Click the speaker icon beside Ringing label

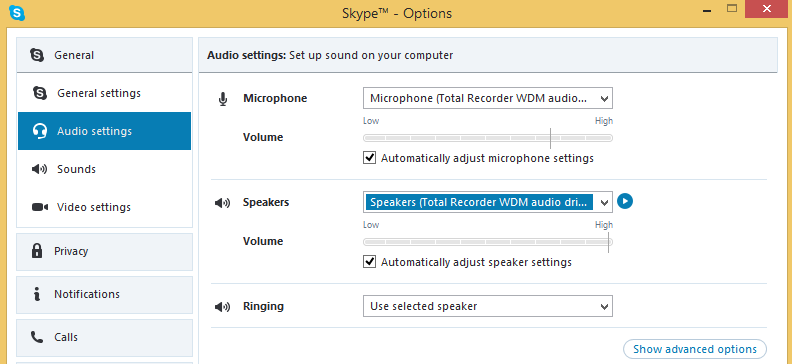pyautogui.click(x=222, y=306)
